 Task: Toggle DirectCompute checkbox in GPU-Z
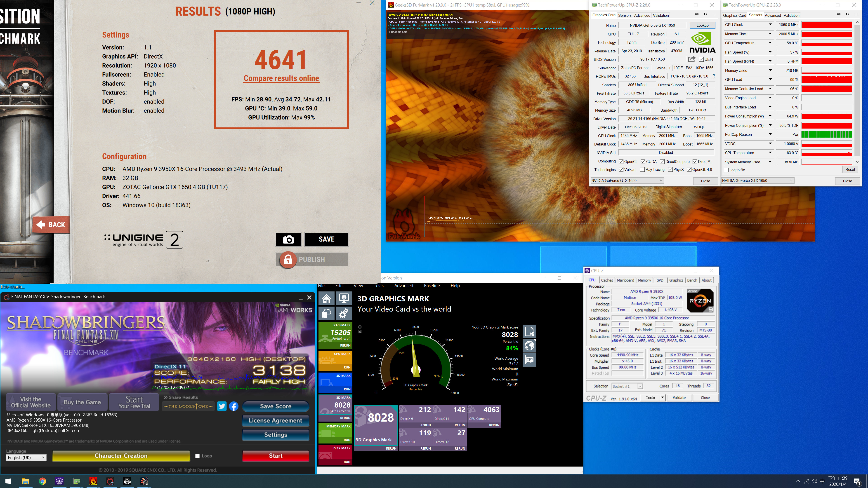click(x=662, y=162)
